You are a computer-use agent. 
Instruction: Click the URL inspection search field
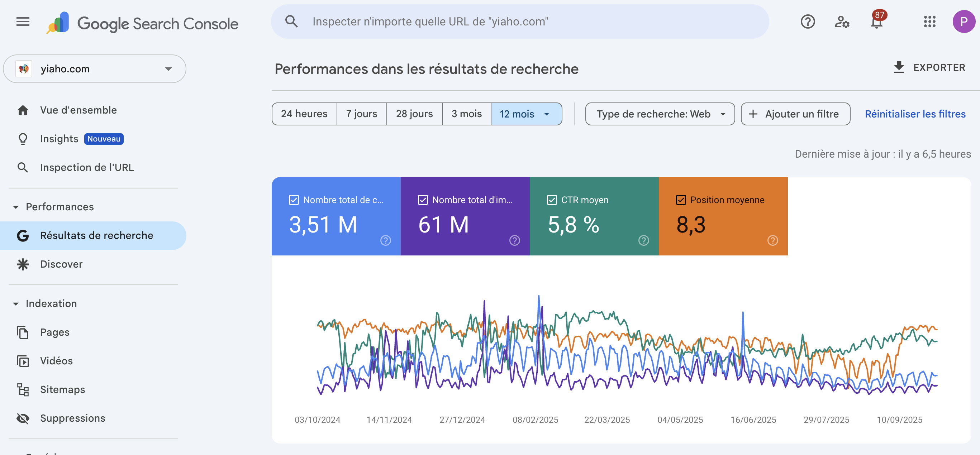point(519,21)
